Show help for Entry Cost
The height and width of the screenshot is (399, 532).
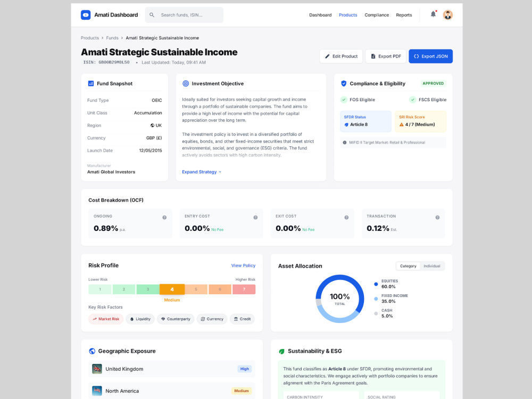click(x=255, y=218)
